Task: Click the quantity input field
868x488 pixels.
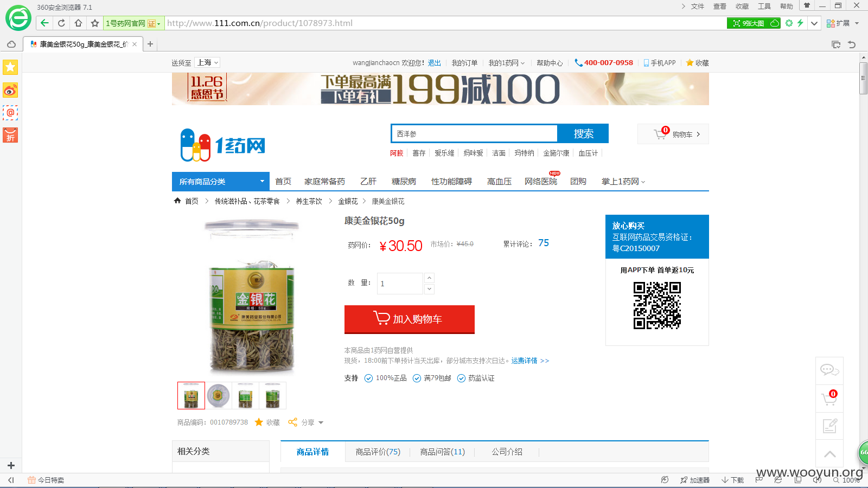Action: pos(400,284)
